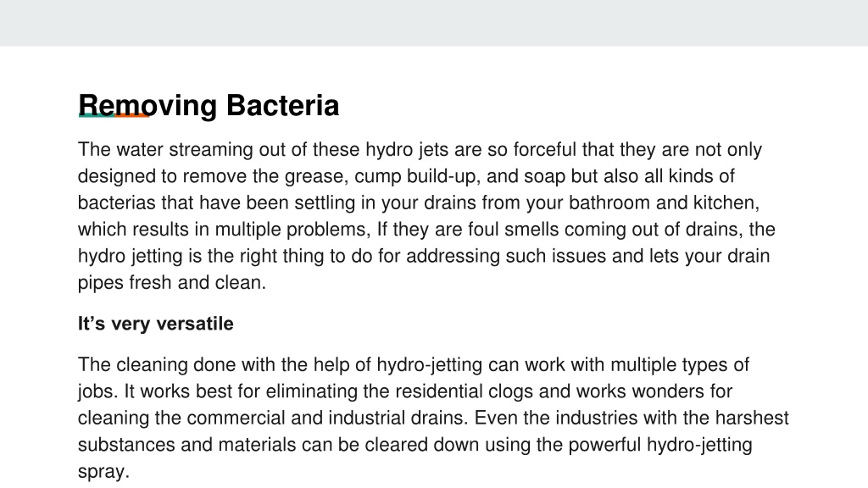This screenshot has width=868, height=488.
Task: Click the words "pipes fresh and clean."
Action: coord(172,282)
